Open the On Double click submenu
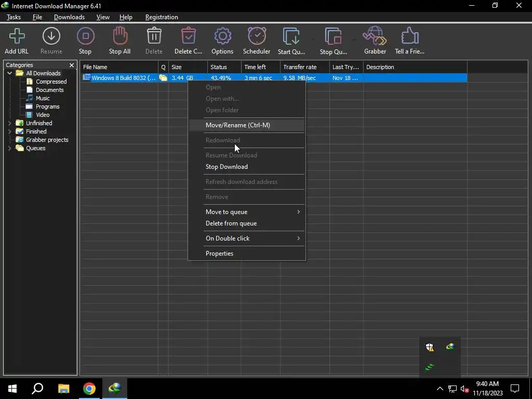The height and width of the screenshot is (399, 532). tap(247, 238)
